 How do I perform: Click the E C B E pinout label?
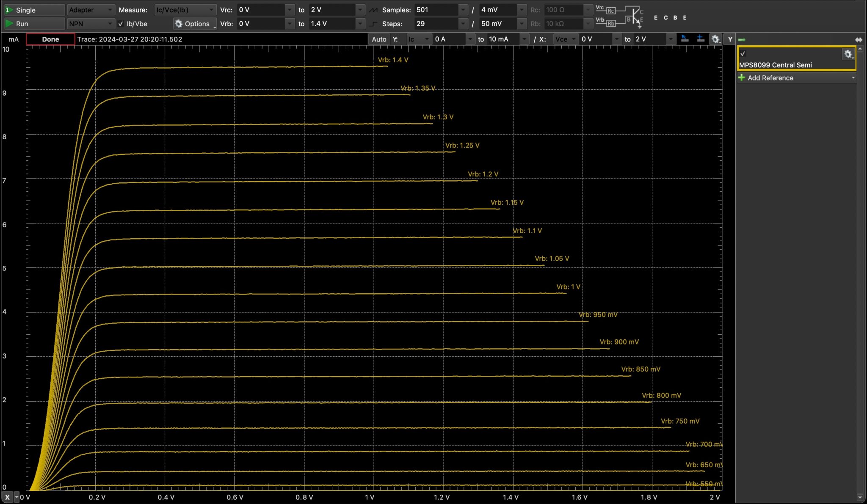(x=670, y=18)
